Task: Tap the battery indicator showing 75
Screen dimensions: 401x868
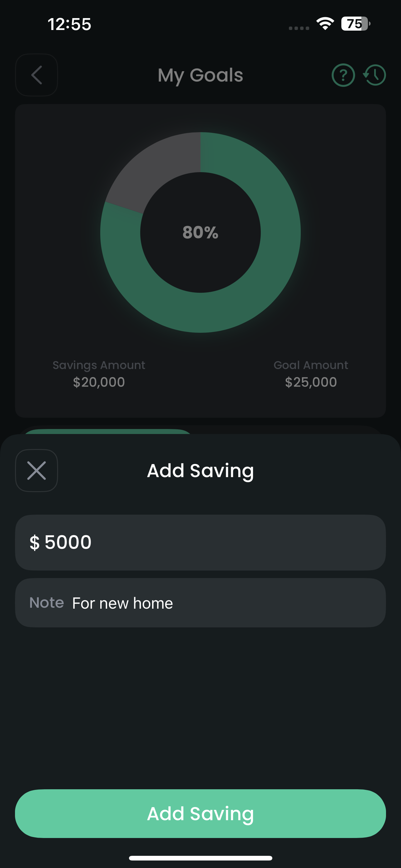Action: (355, 24)
